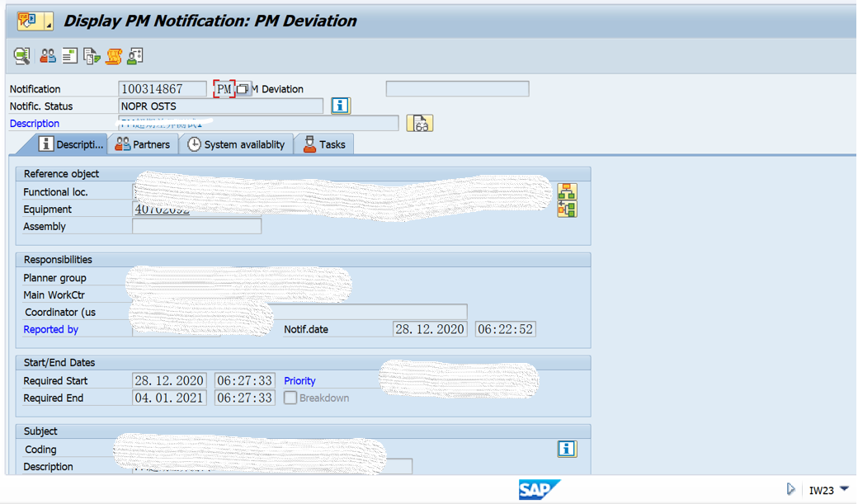Click the 'Start/End Dates' section header
The width and height of the screenshot is (858, 504).
point(59,362)
